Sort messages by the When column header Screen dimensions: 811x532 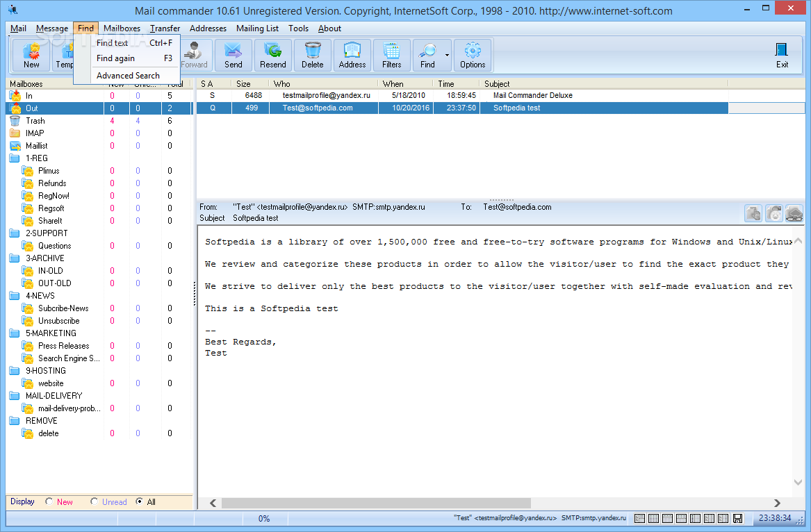tap(406, 84)
